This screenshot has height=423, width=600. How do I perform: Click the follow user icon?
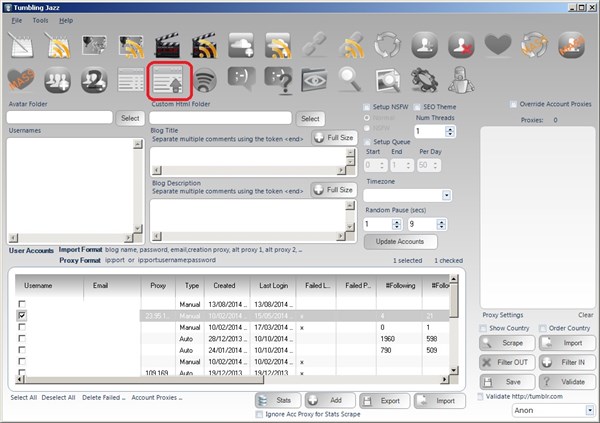[x=424, y=45]
